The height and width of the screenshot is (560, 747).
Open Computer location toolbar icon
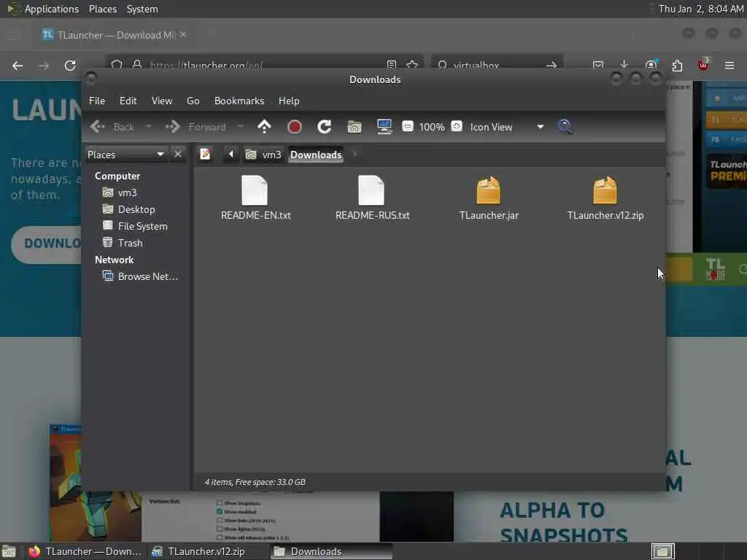point(384,127)
